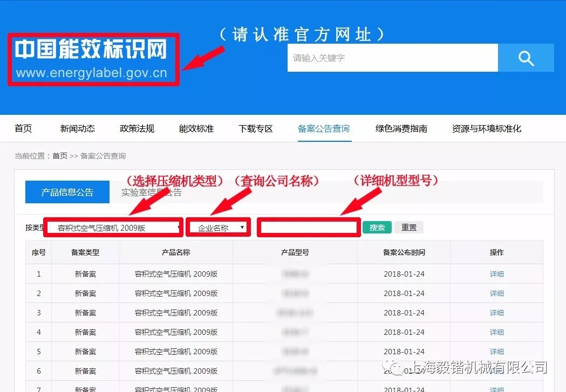Open the 新闻动态 menu item
The height and width of the screenshot is (392, 566).
pyautogui.click(x=77, y=128)
